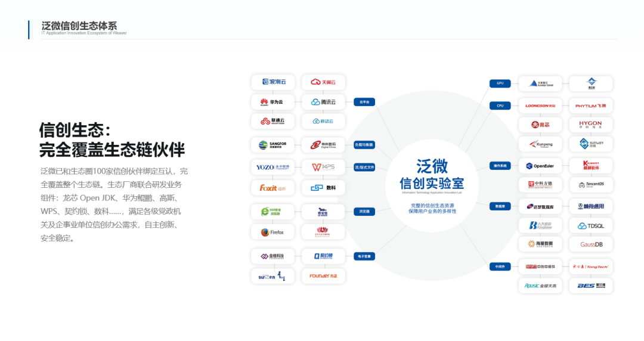The image size is (644, 341).
Task: Click the central 泛微信创实验室 title
Action: click(432, 175)
